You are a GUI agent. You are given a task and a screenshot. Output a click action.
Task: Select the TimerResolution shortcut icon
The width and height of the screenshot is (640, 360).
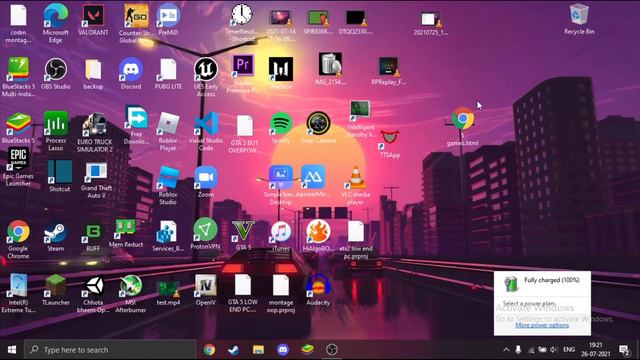point(242,15)
